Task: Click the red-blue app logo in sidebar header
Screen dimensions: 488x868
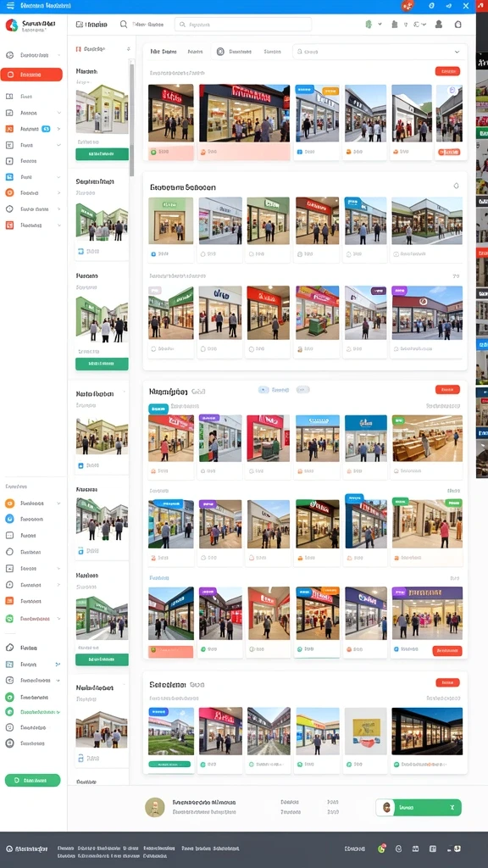Action: coord(11,25)
